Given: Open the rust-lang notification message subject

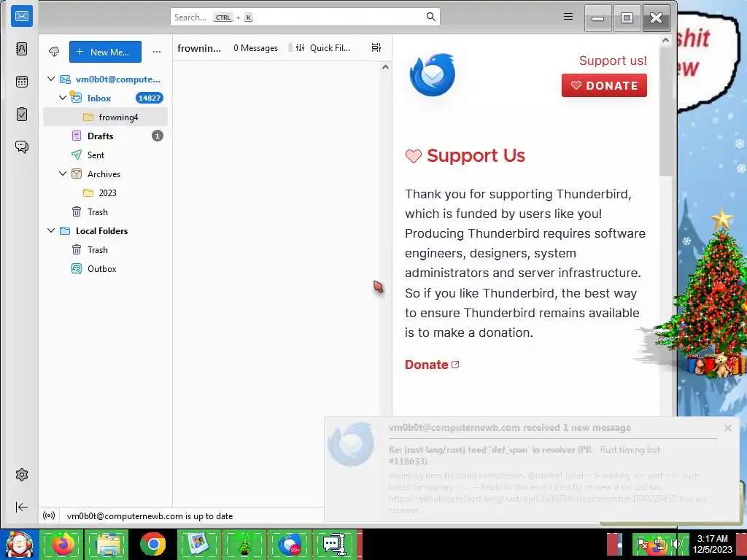Looking at the screenshot, I should point(490,455).
